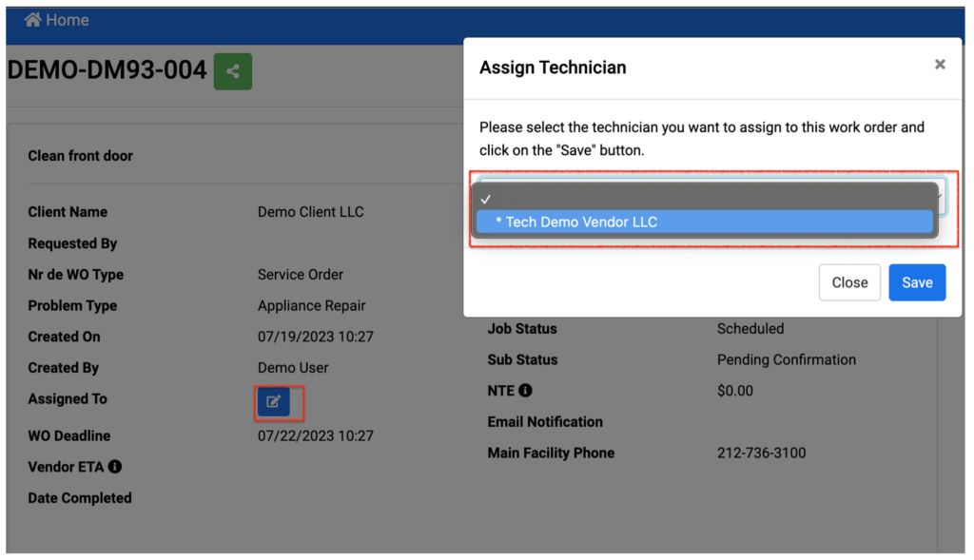The height and width of the screenshot is (560, 974).
Task: Select Tech Demo Vendor LLC option
Action: tap(705, 222)
